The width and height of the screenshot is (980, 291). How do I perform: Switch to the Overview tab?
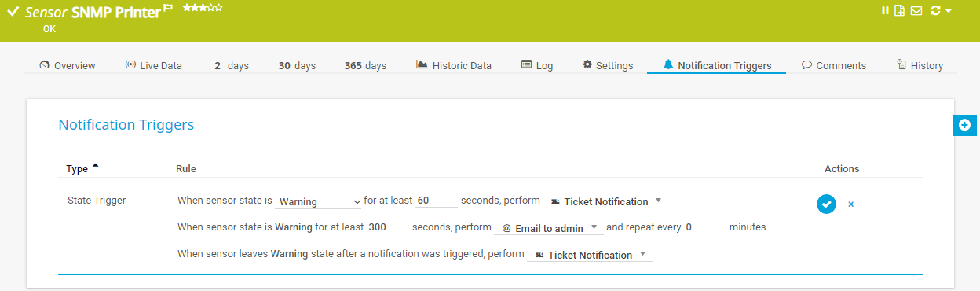pyautogui.click(x=68, y=65)
